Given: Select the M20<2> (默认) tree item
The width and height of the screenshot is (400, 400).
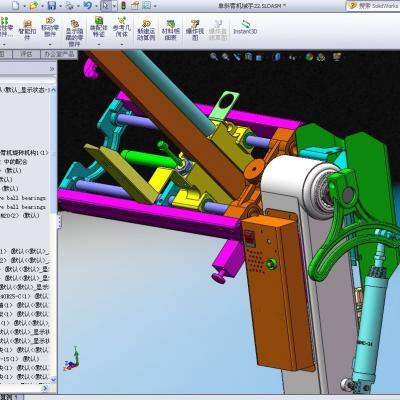Looking at the screenshot, I should click(x=20, y=216).
